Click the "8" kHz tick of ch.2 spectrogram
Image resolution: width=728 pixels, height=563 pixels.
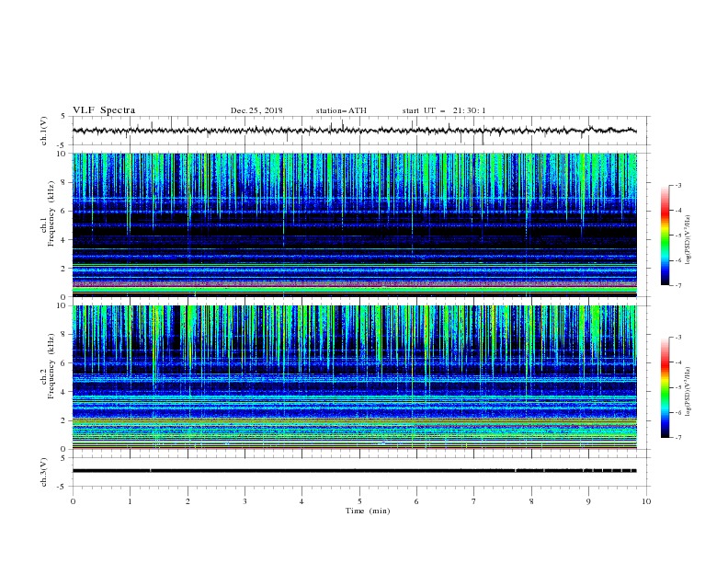tap(64, 335)
